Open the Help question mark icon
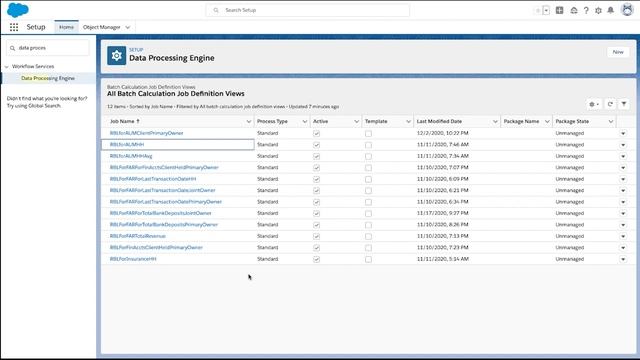 [586, 11]
